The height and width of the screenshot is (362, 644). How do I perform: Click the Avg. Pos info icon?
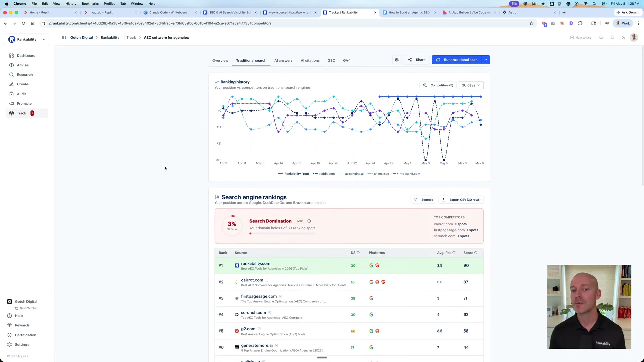(x=454, y=253)
